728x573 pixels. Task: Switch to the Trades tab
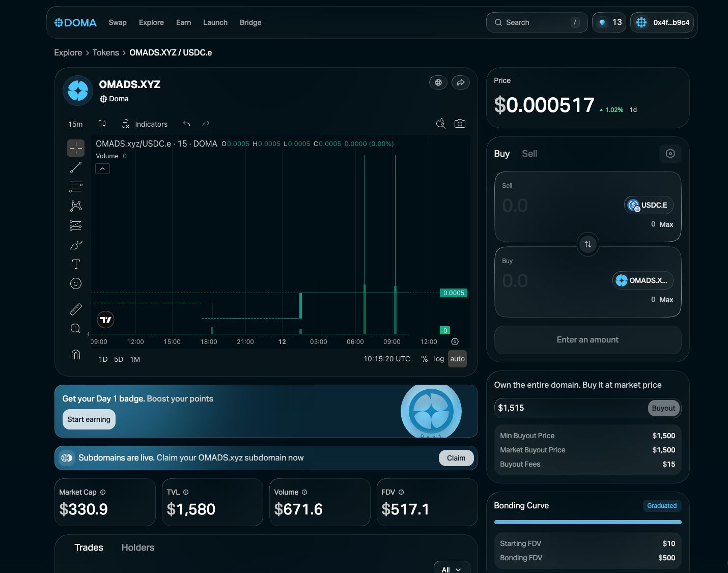pyautogui.click(x=89, y=548)
